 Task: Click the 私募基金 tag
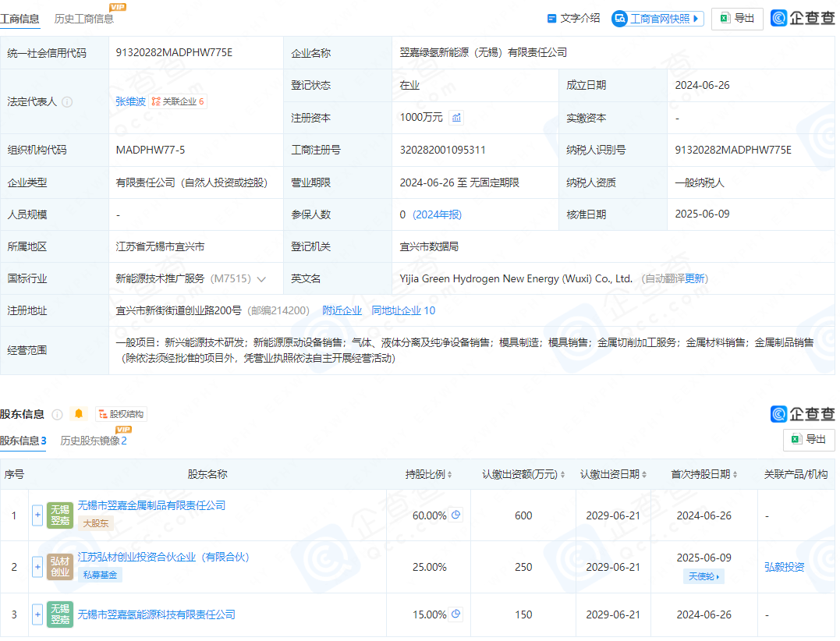[x=100, y=575]
